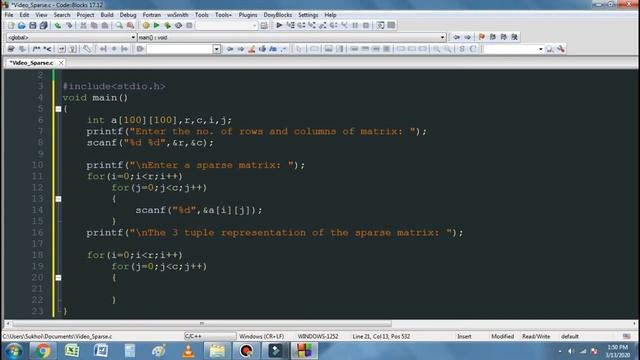Clear all bookmarks icon
Image resolution: width=640 pixels, height=360 pixels.
514,37
